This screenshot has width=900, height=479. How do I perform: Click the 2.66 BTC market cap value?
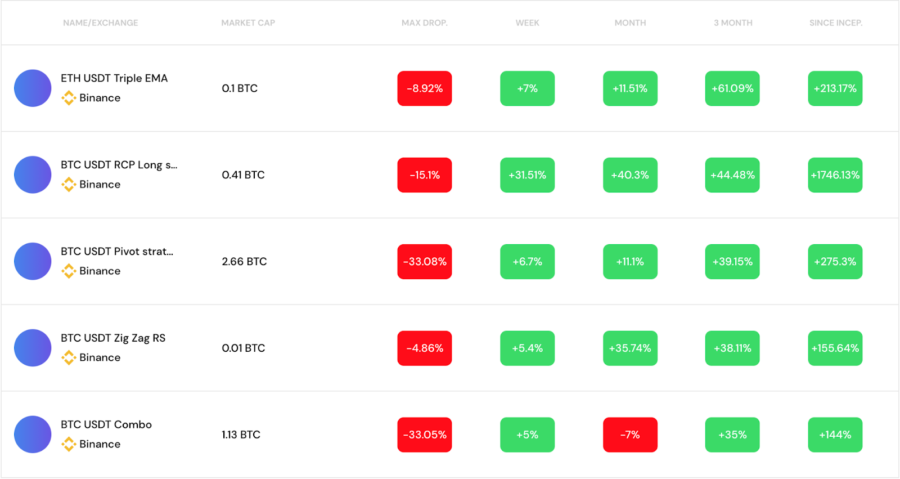(245, 262)
